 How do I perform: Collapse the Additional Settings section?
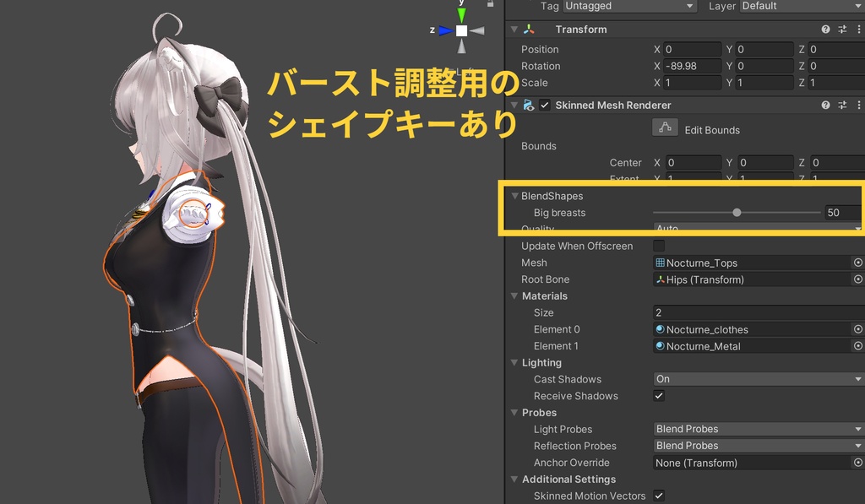[x=514, y=479]
